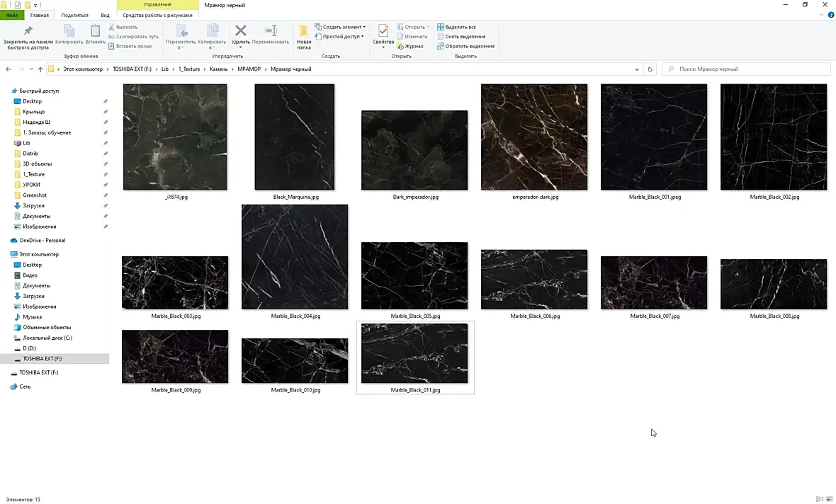This screenshot has width=836, height=504.
Task: Switch to Share (Поделиться) ribbon tab
Action: (74, 16)
